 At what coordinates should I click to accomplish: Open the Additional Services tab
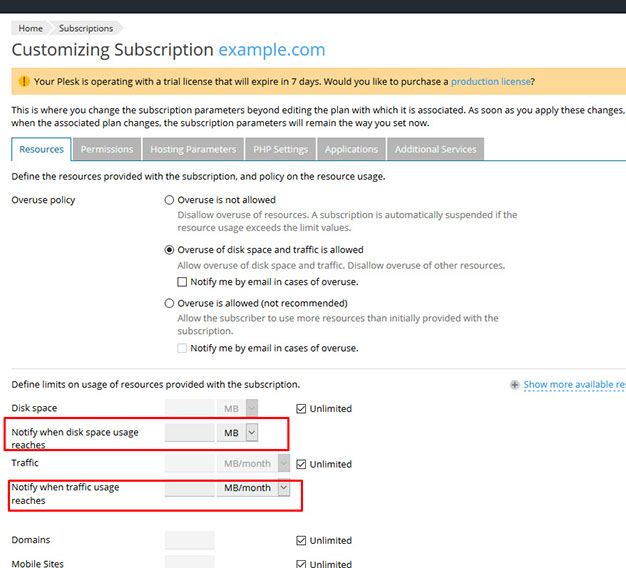[435, 149]
